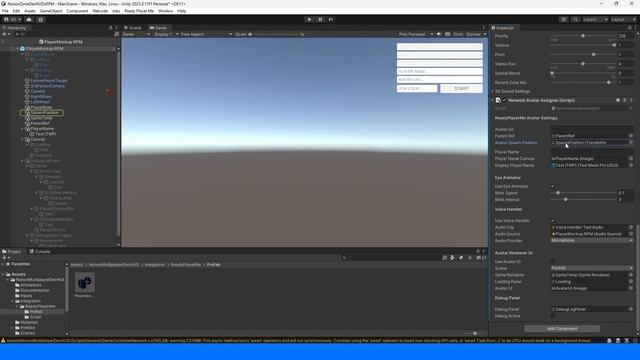Click the Add Component button
Image resolution: width=640 pixels, height=360 pixels.
pos(562,328)
